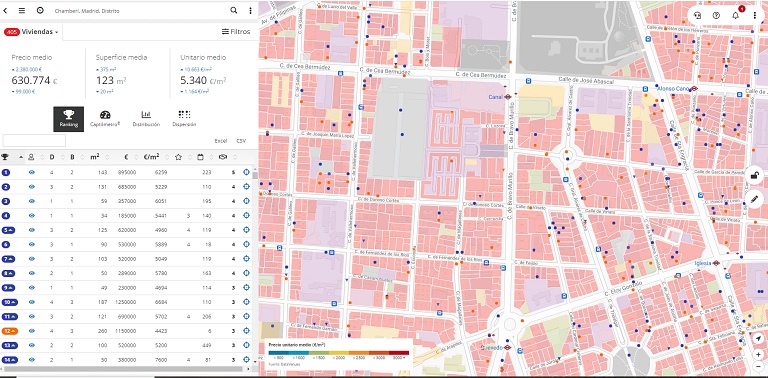This screenshot has height=378, width=768.
Task: Open the map support headset icon
Action: pyautogui.click(x=697, y=16)
